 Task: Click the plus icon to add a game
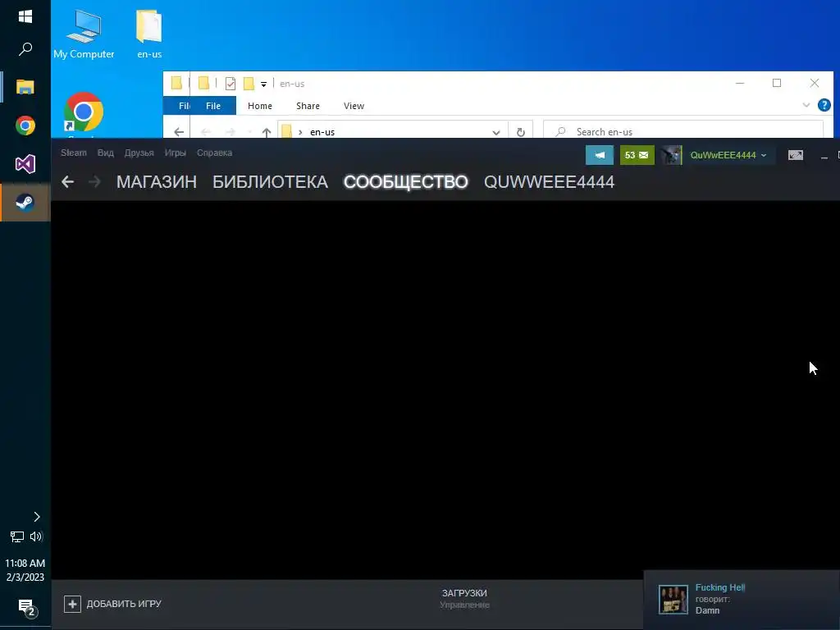click(72, 604)
